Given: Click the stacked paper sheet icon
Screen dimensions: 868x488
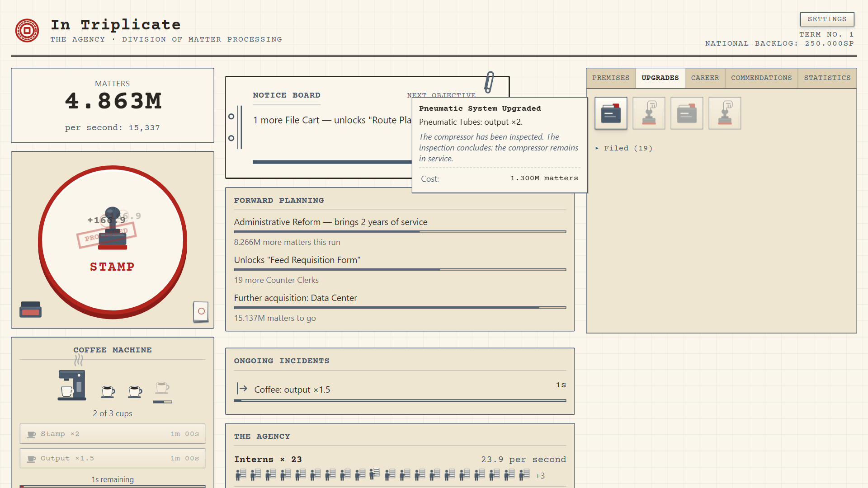Looking at the screenshot, I should click(x=201, y=311).
